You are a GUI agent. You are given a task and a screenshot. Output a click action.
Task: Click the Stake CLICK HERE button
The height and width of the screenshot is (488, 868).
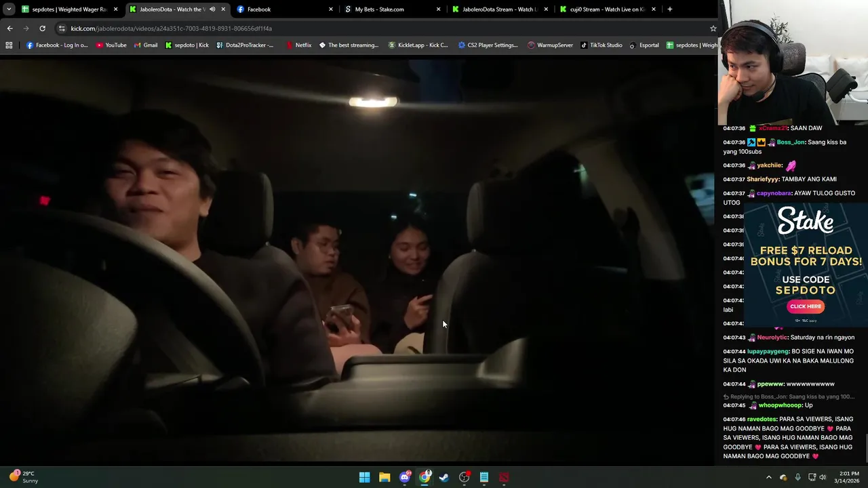click(x=806, y=306)
